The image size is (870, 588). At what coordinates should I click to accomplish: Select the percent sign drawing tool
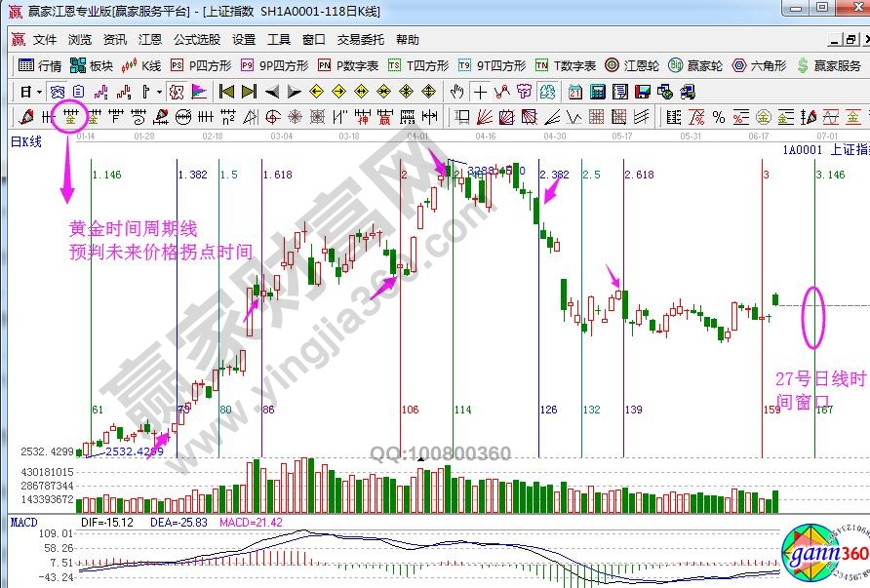point(718,117)
